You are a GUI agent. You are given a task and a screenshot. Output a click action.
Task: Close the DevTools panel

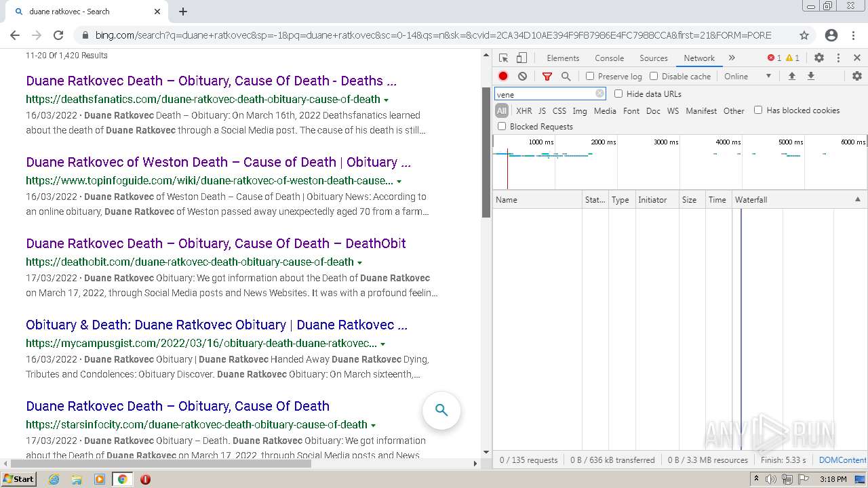pyautogui.click(x=857, y=58)
